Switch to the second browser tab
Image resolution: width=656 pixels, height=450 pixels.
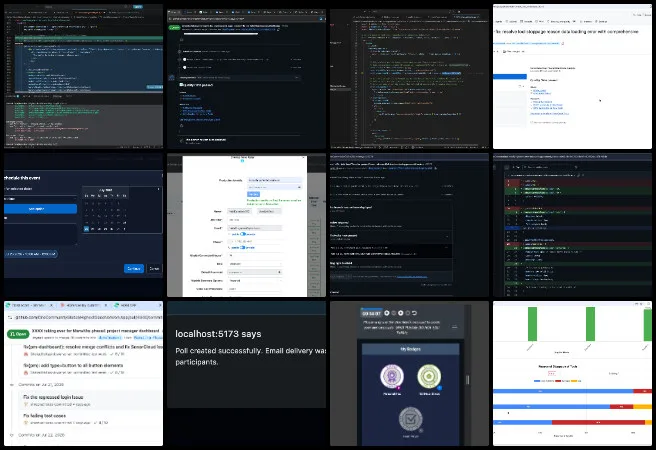(83, 305)
